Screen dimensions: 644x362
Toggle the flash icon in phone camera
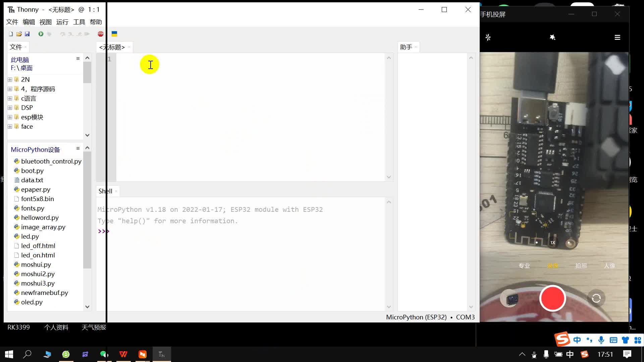tap(488, 38)
